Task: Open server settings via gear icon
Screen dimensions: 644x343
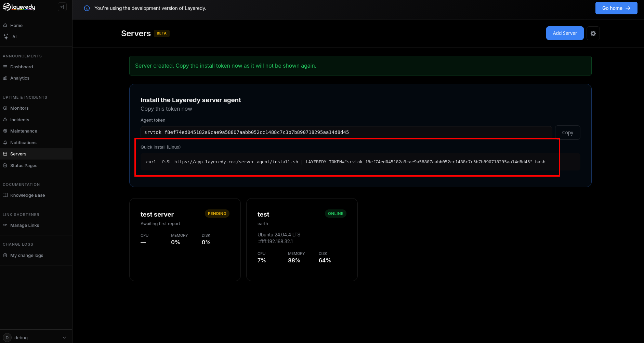Action: click(x=593, y=33)
